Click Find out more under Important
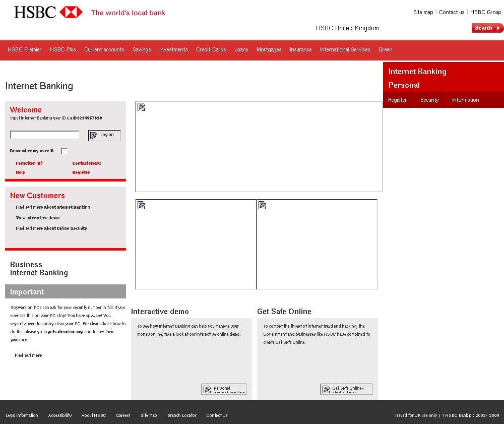Screen dimensions: 504x424 coord(28,355)
